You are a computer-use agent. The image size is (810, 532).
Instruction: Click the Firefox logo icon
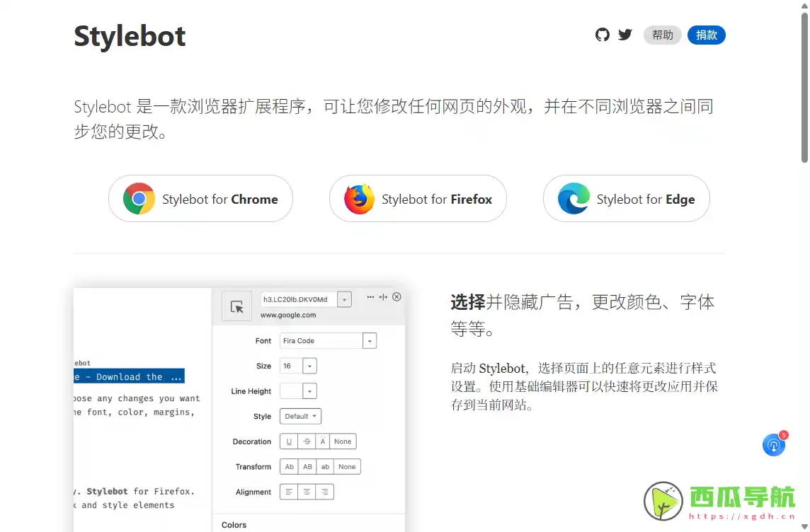(359, 199)
